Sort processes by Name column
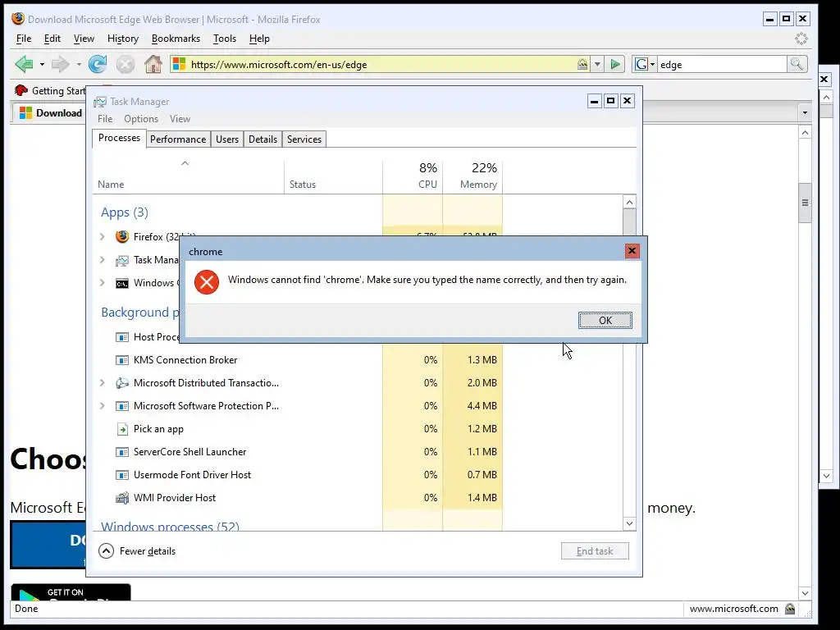The width and height of the screenshot is (840, 630). tap(188, 177)
